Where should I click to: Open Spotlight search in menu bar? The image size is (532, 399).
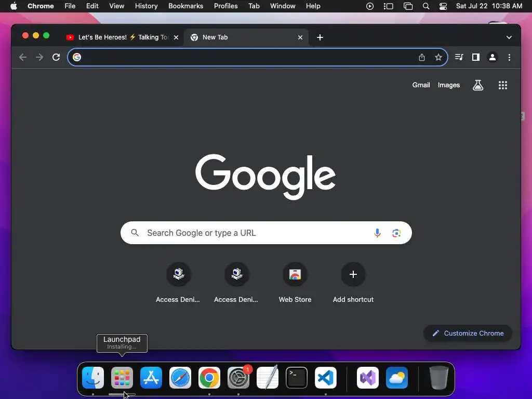(x=426, y=6)
